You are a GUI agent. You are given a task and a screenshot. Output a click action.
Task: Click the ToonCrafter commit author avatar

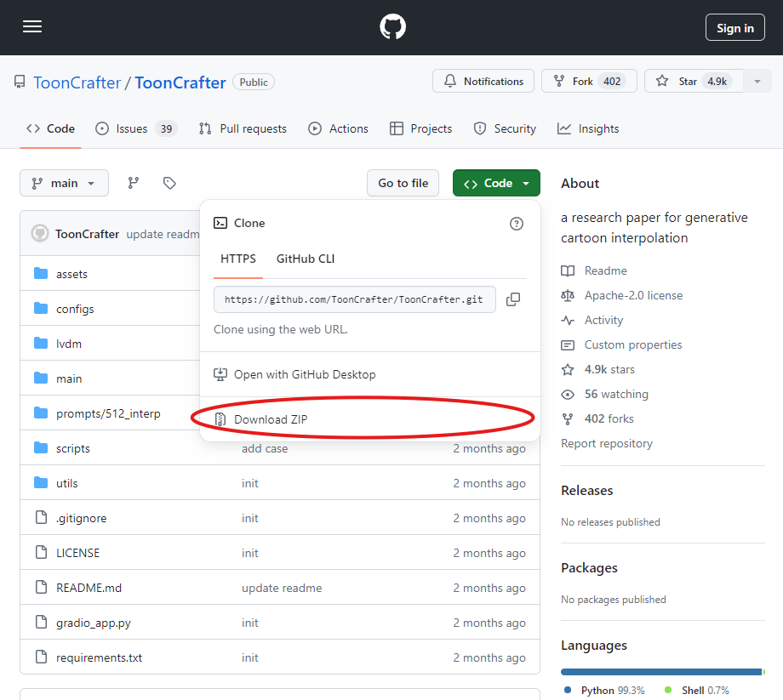point(40,234)
